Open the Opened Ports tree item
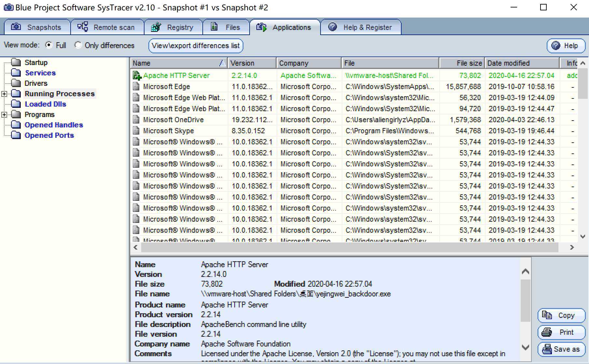 [x=49, y=135]
